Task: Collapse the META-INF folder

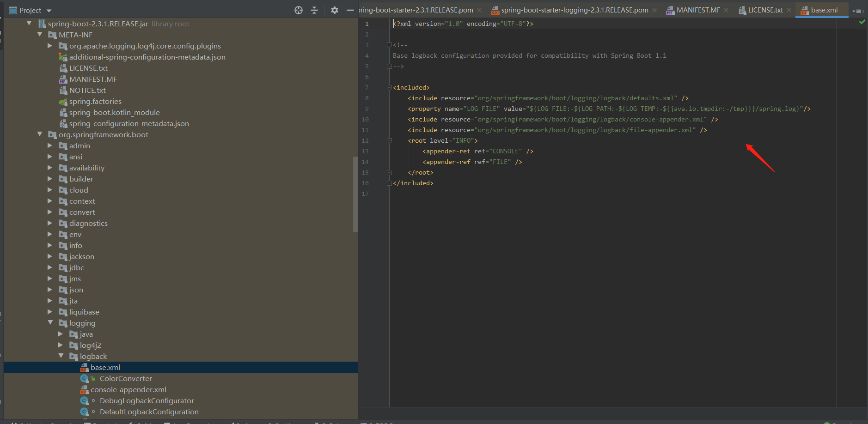Action: (x=40, y=34)
